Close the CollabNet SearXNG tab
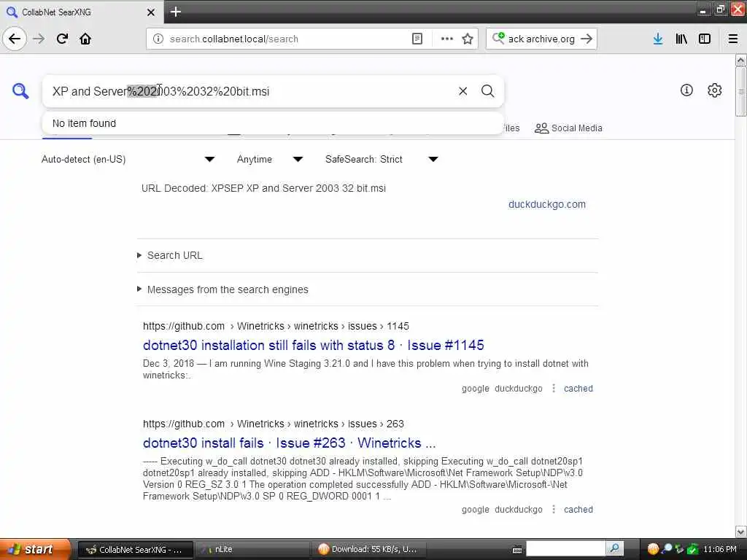747x560 pixels. pyautogui.click(x=151, y=12)
